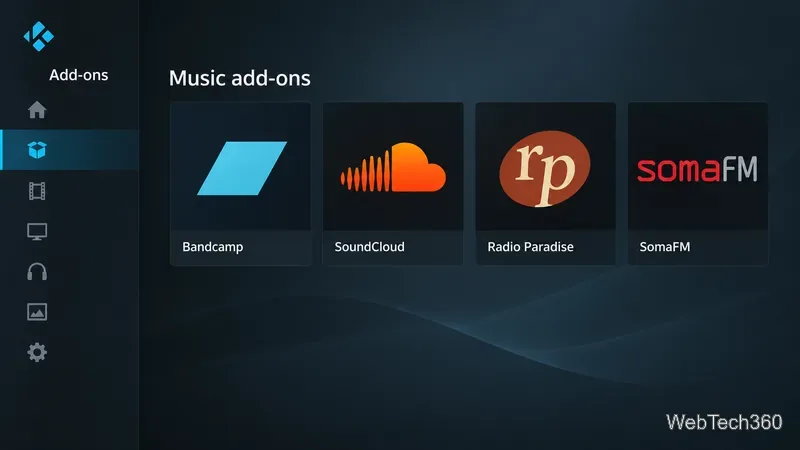Screen dimensions: 800x450
Task: Go to Home via house icon
Action: (37, 110)
